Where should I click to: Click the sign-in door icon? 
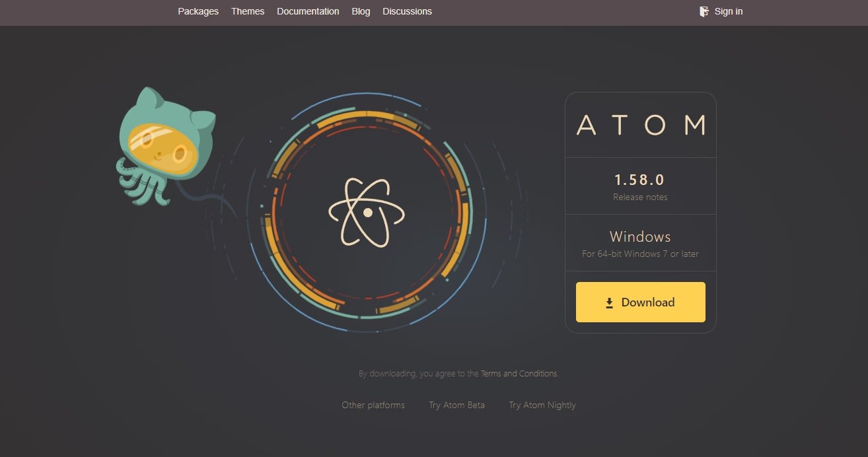[704, 11]
